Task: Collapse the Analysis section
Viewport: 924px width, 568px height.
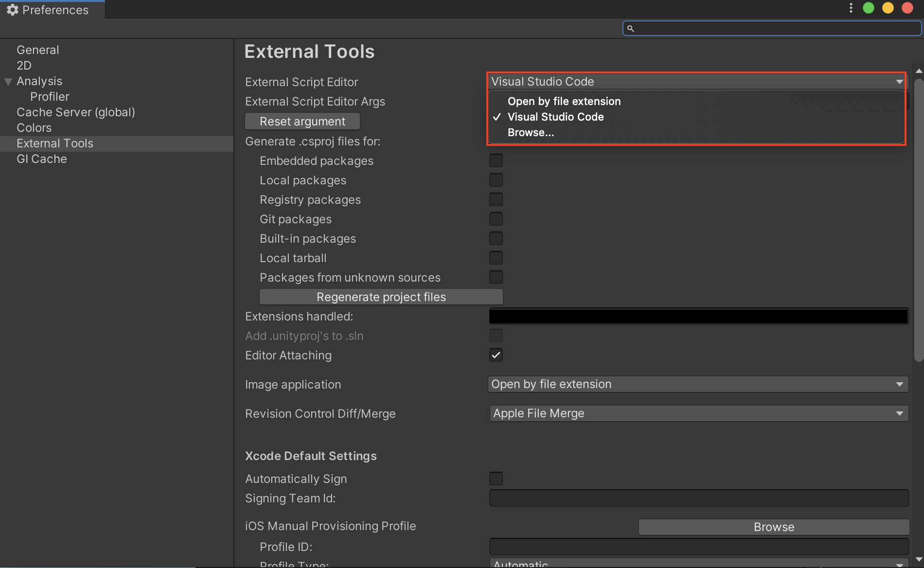Action: point(8,81)
